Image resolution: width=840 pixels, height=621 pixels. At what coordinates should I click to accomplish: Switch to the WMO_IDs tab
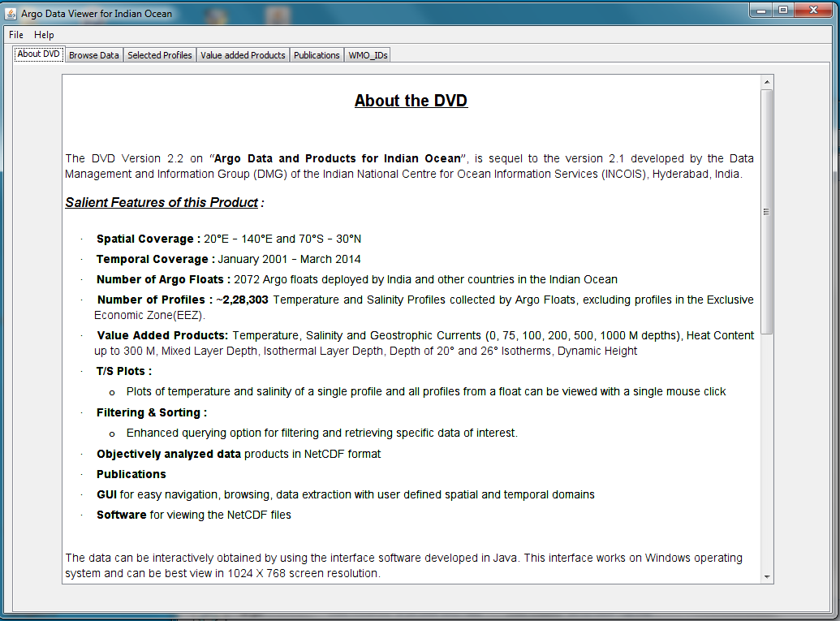[x=368, y=55]
